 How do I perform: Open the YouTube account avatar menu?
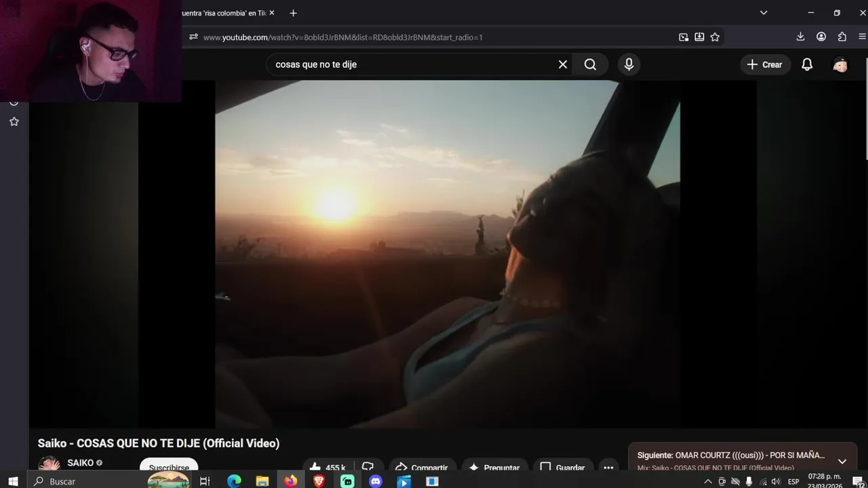point(840,64)
